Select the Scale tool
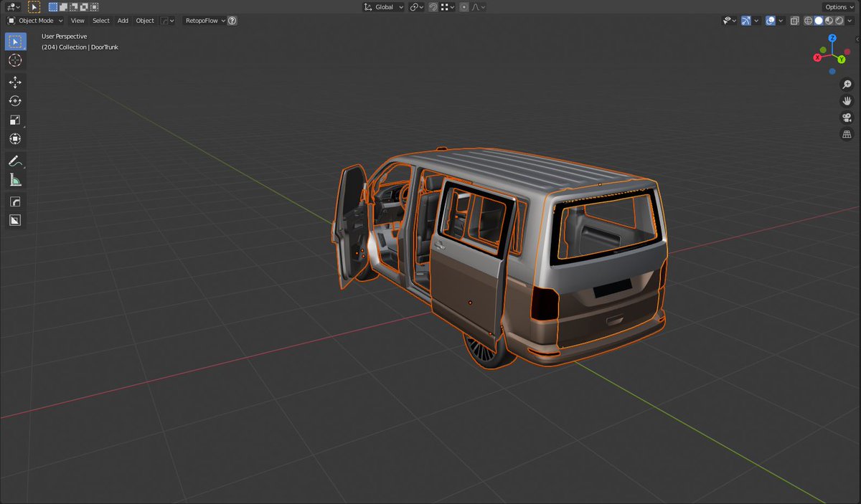The height and width of the screenshot is (504, 861). coord(15,120)
